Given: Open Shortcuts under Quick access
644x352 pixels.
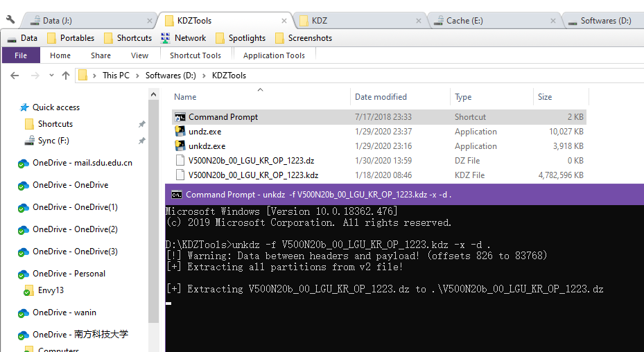Looking at the screenshot, I should [49, 124].
